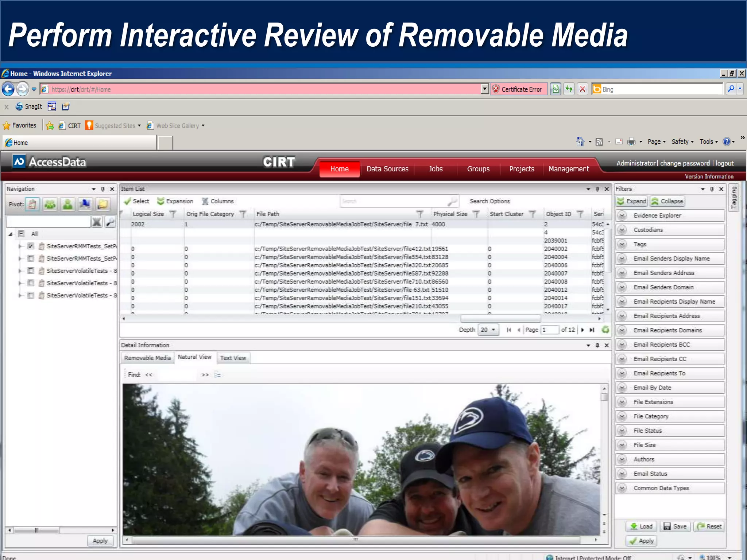This screenshot has width=747, height=560.
Task: Open the Suggested Sites dropdown
Action: click(x=139, y=126)
